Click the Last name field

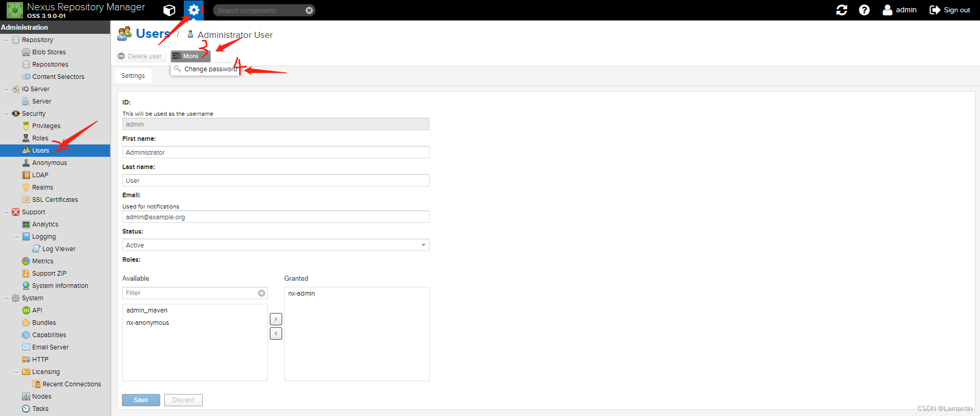tap(276, 180)
